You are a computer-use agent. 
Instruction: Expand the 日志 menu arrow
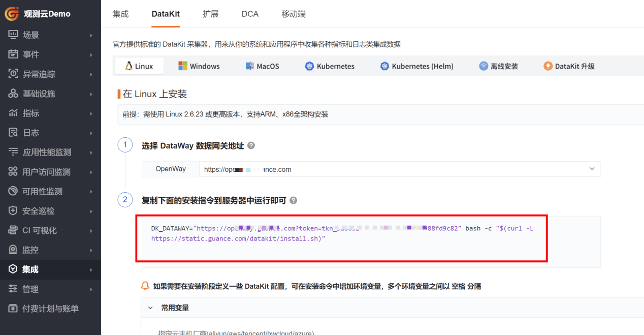point(91,133)
